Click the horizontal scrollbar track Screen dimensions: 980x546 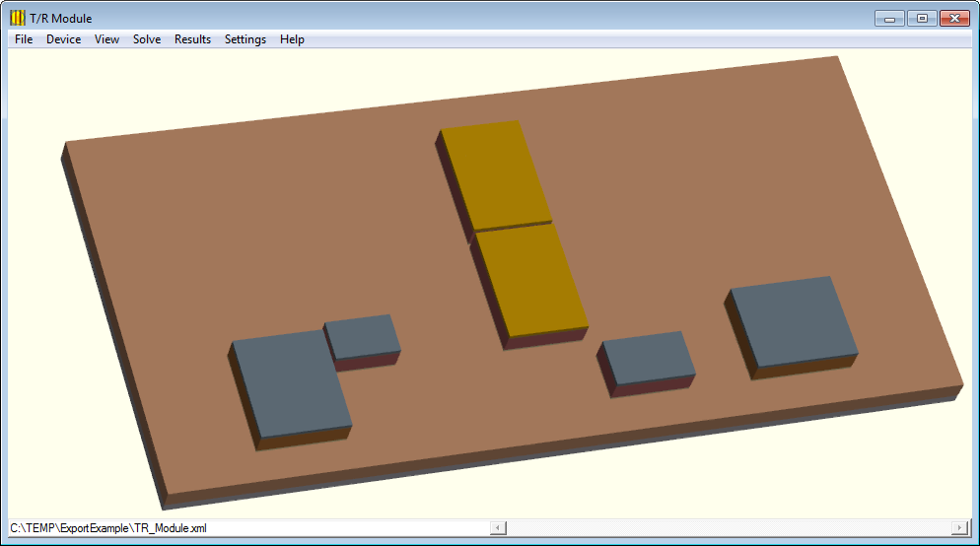(x=729, y=528)
